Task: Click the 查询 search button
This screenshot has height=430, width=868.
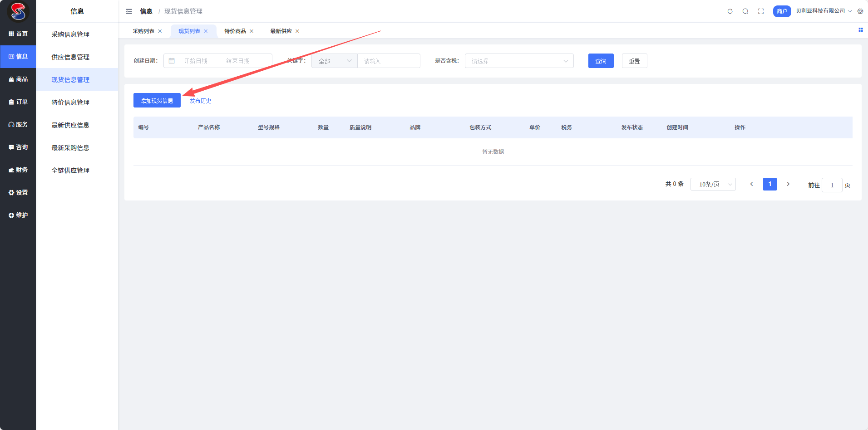Action: click(601, 61)
